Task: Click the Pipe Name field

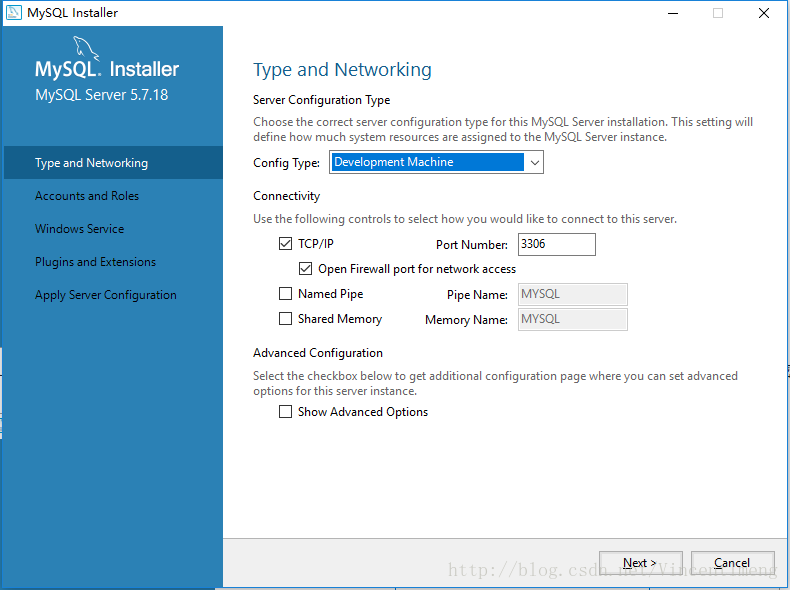Action: click(572, 294)
